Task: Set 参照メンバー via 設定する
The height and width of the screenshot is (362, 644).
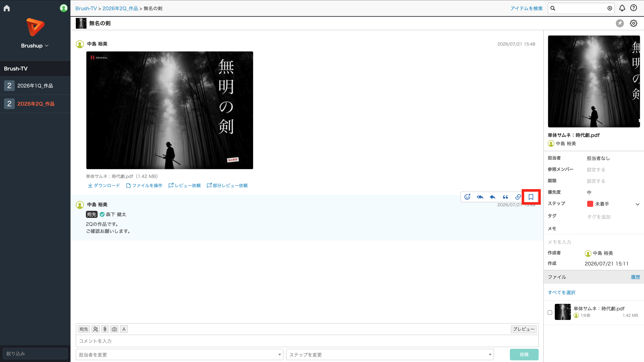Action: (596, 170)
